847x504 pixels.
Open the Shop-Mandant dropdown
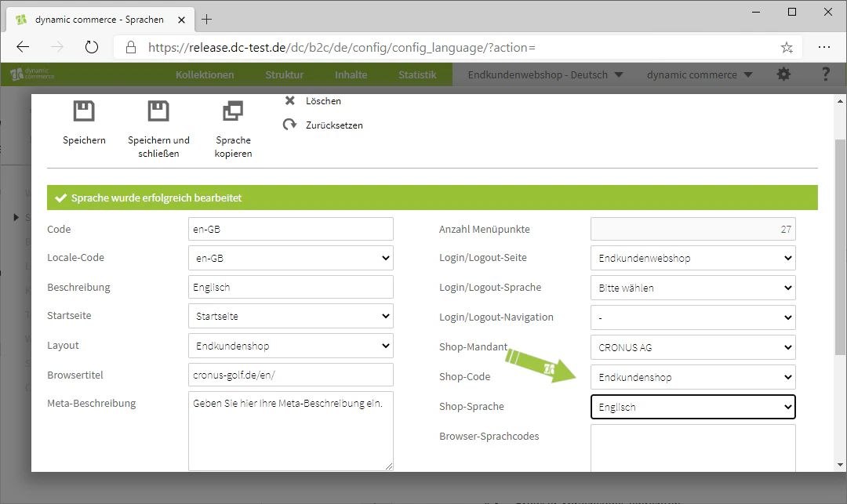(693, 347)
